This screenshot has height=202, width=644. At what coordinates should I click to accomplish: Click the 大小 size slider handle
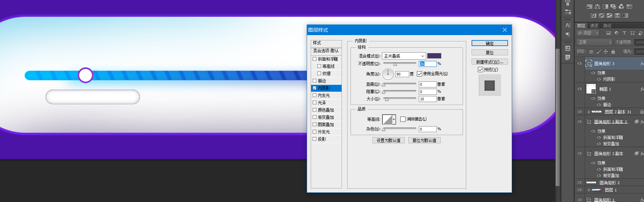coord(387,99)
